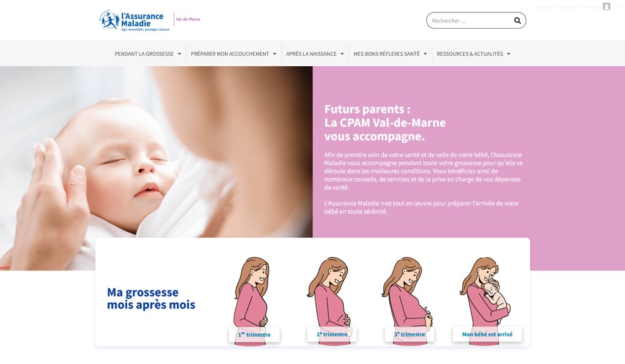Expand the Préparer mon accouchement dropdown arrow

click(274, 54)
